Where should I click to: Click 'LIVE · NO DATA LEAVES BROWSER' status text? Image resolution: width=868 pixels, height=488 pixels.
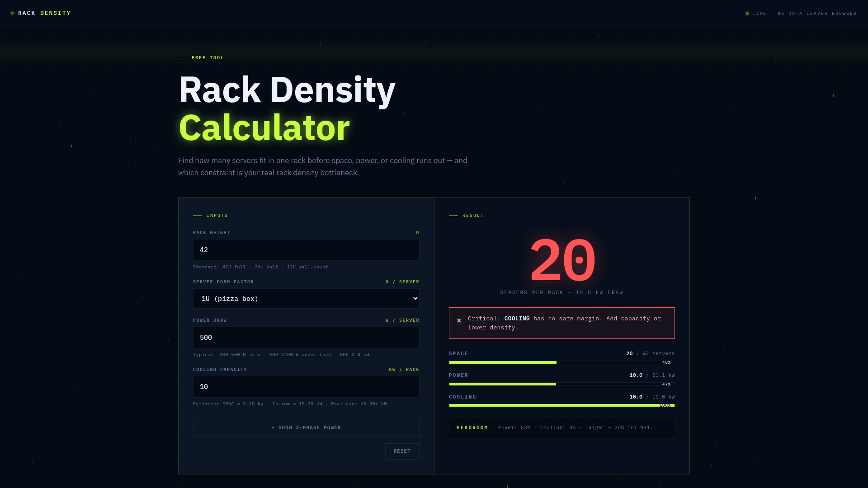click(x=804, y=14)
